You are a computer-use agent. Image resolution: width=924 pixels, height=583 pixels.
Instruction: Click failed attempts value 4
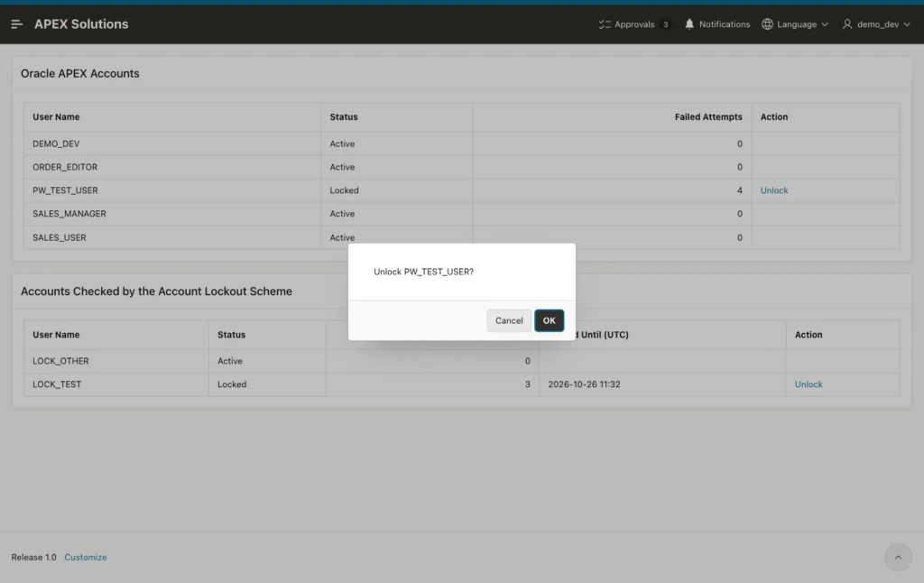(x=740, y=190)
